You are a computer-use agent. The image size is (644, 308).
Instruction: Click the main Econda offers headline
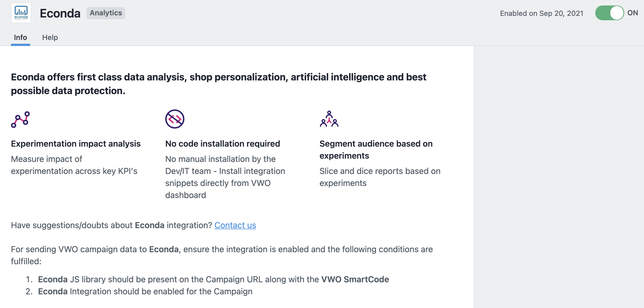219,84
